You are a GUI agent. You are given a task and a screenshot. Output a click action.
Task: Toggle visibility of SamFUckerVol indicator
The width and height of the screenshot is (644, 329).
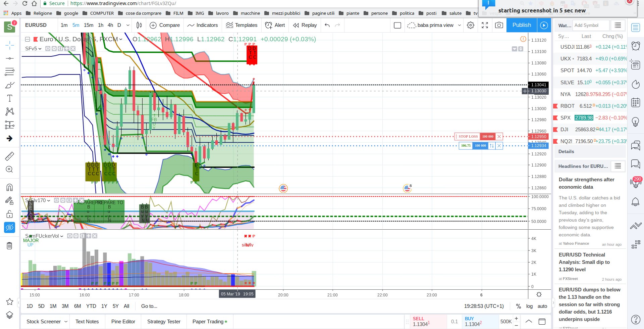pos(70,236)
